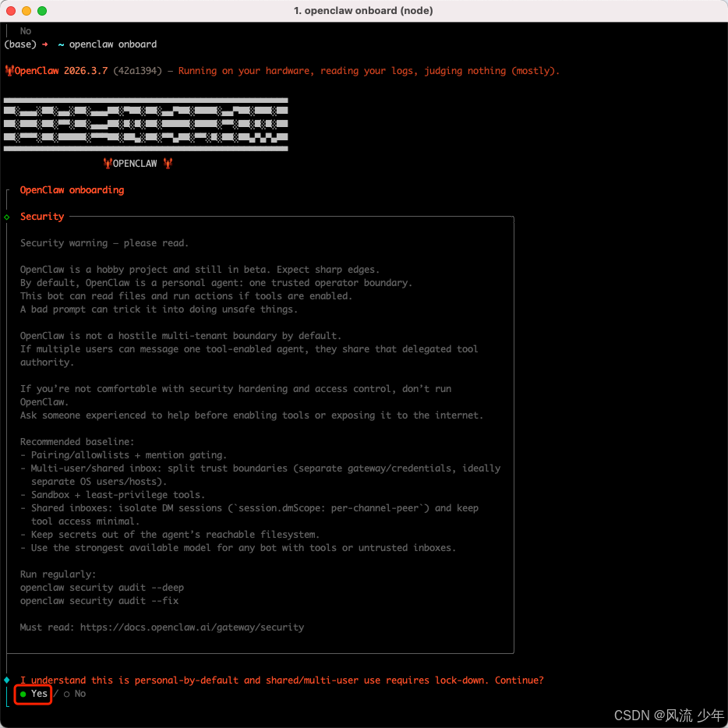Minimize the terminal with the yellow button

point(27,11)
